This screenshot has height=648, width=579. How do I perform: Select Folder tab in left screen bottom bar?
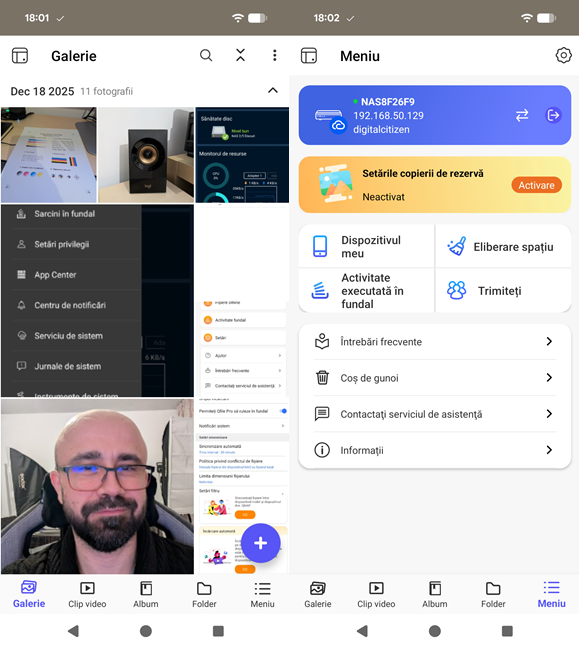[x=204, y=594]
